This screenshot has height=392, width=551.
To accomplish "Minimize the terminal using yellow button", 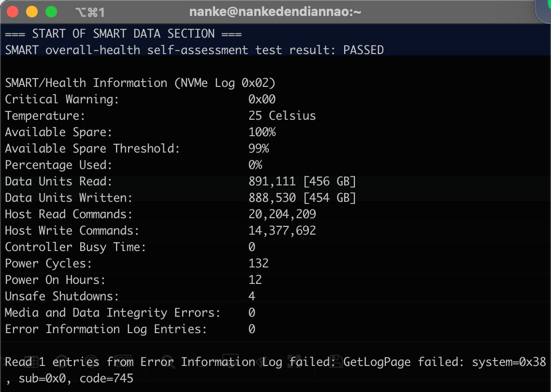I will click(31, 12).
